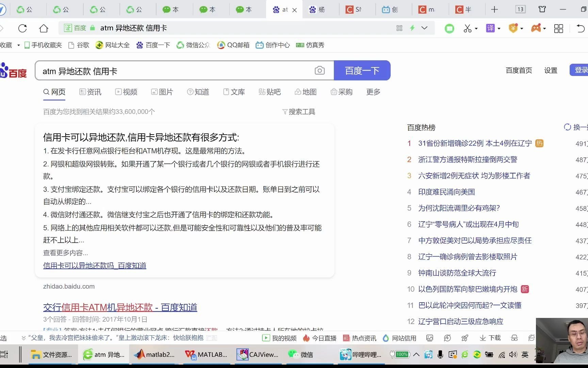Refresh hot list with 换一换
This screenshot has width=588, height=368.
coord(576,127)
